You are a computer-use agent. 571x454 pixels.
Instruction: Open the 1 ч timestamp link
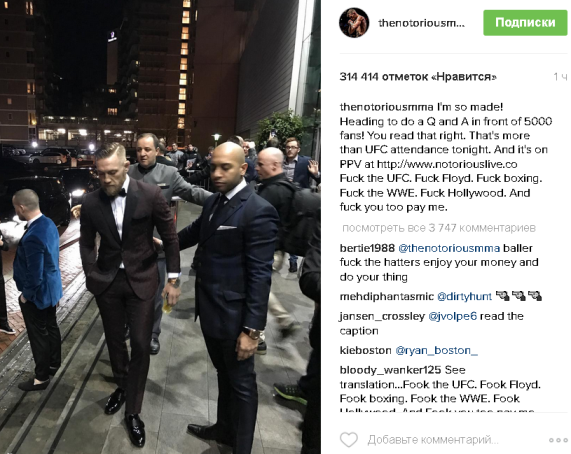pyautogui.click(x=560, y=77)
